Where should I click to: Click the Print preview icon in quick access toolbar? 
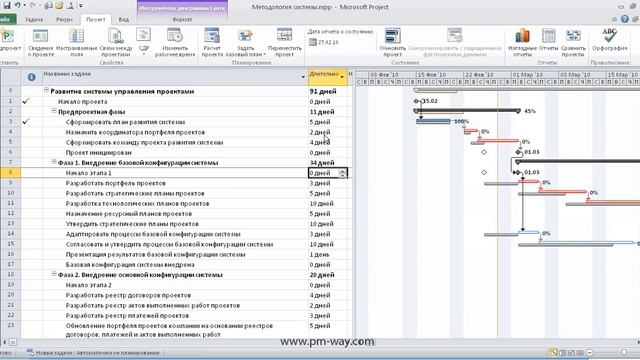[70, 6]
